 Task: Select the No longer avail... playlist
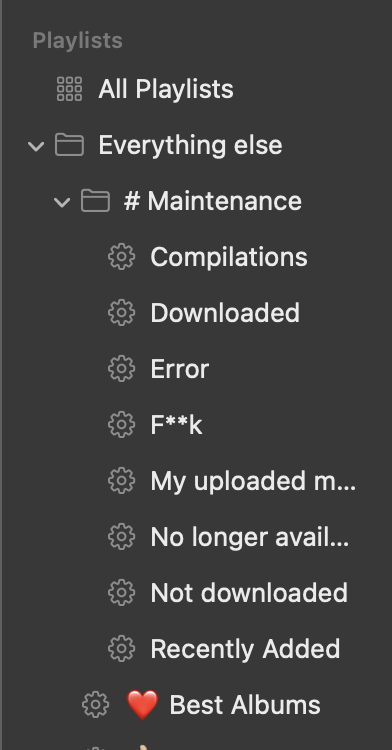pos(250,537)
